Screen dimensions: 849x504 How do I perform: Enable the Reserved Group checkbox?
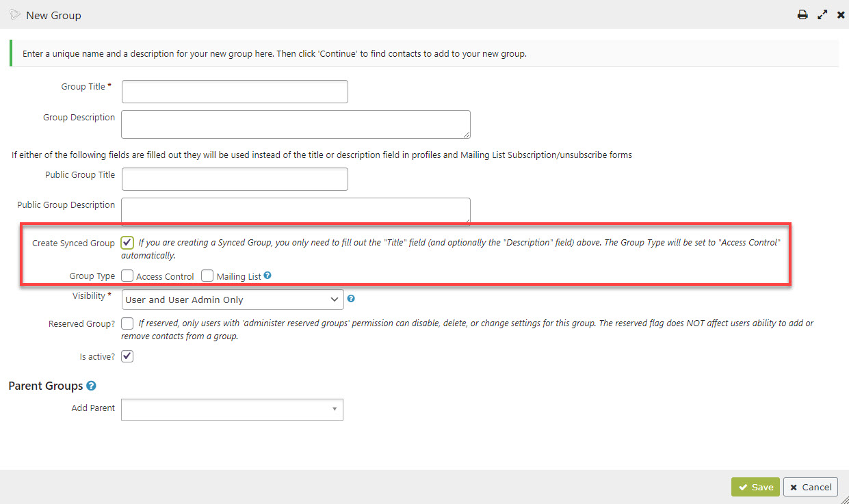tap(127, 323)
